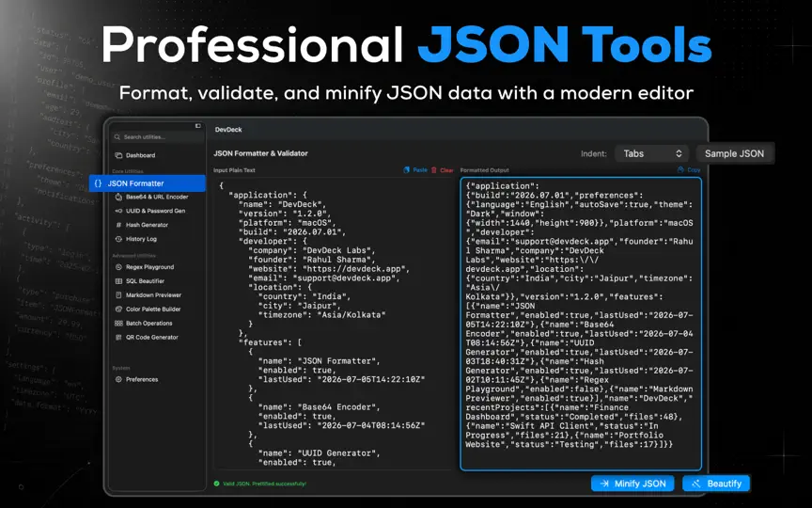Click the Formatted Output label

click(485, 170)
